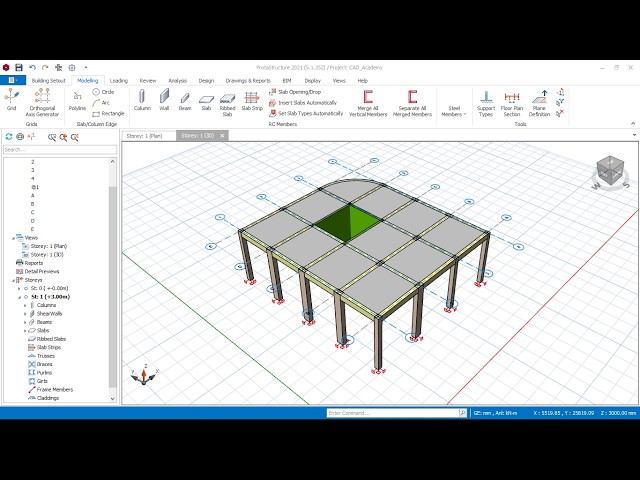Open quick access toolbar customize arrow
The width and height of the screenshot is (640, 480).
pyautogui.click(x=86, y=67)
